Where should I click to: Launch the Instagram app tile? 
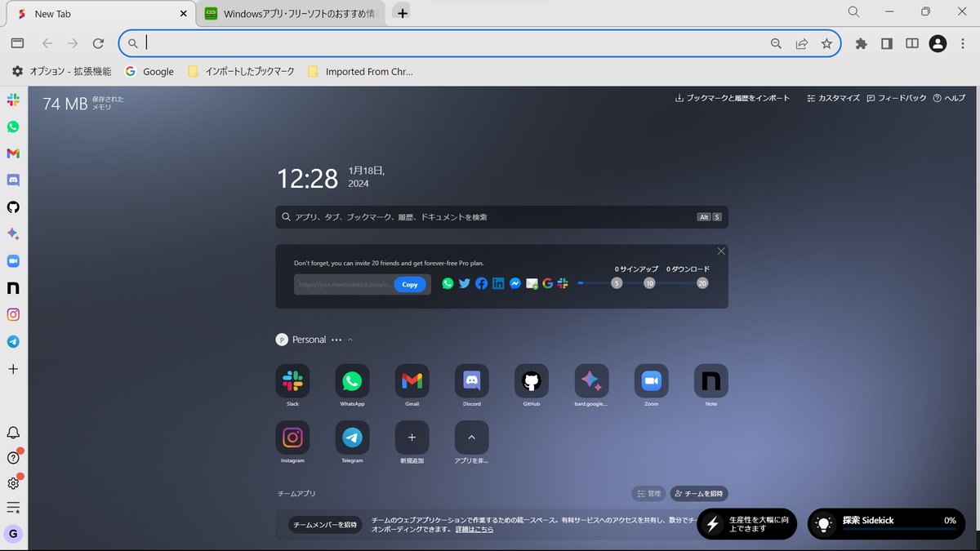click(x=292, y=438)
